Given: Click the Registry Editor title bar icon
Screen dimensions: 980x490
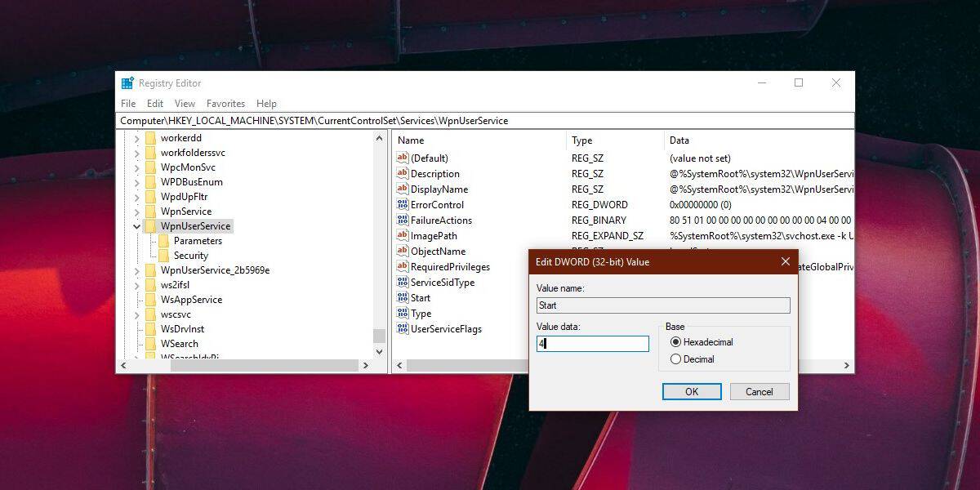Looking at the screenshot, I should [127, 83].
